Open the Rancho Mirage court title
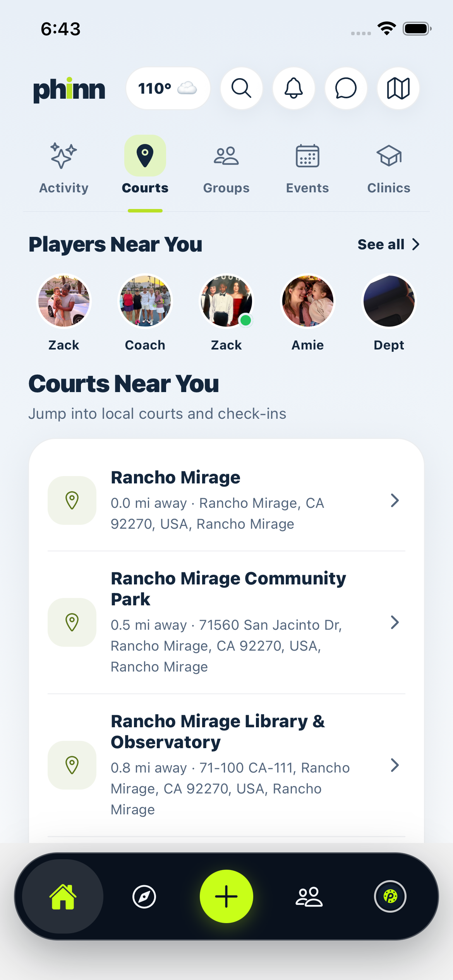This screenshot has width=453, height=980. 176,478
